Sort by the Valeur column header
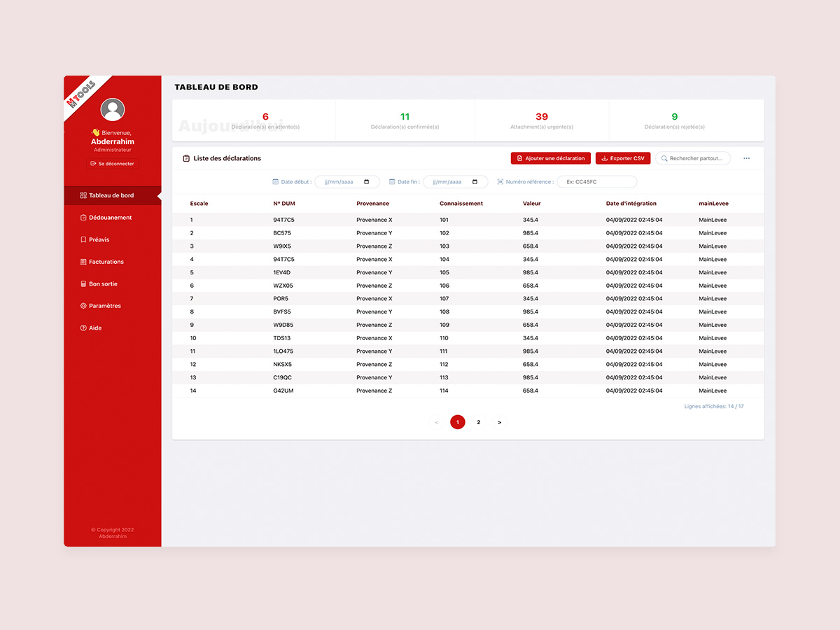Screen dimensions: 840x630 (x=531, y=204)
